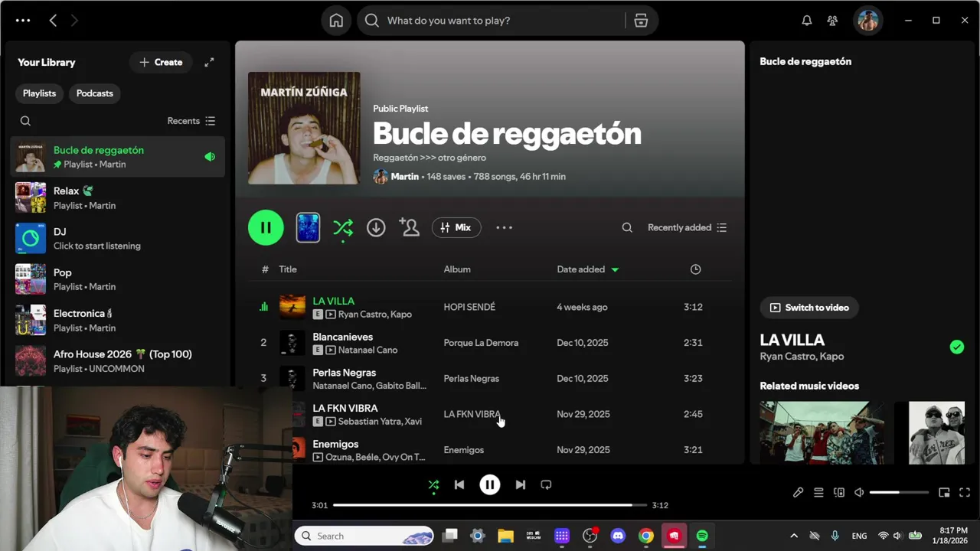
Task: Click the Mix button
Action: 456,227
